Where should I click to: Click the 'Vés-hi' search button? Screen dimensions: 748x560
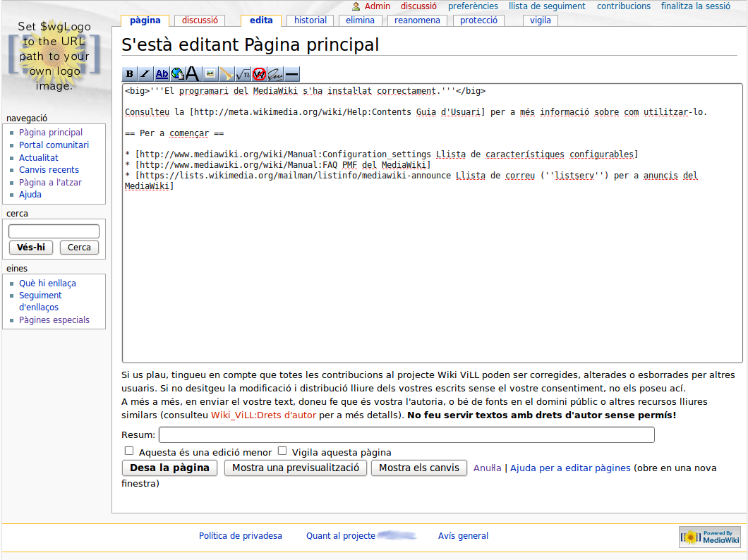point(31,248)
